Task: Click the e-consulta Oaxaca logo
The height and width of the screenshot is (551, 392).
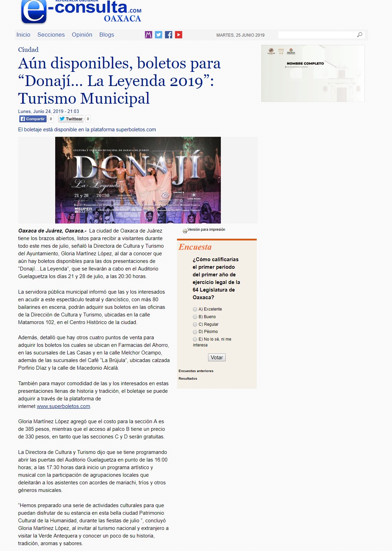Action: tap(81, 12)
